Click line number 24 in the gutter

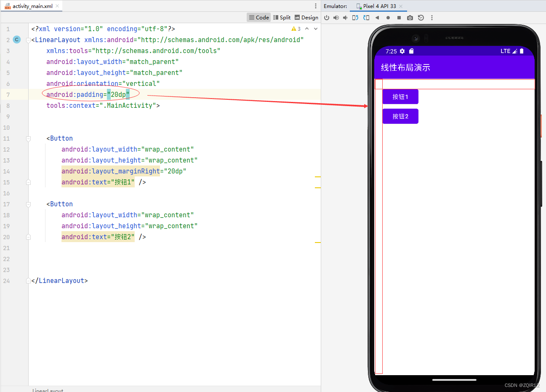tap(6, 281)
